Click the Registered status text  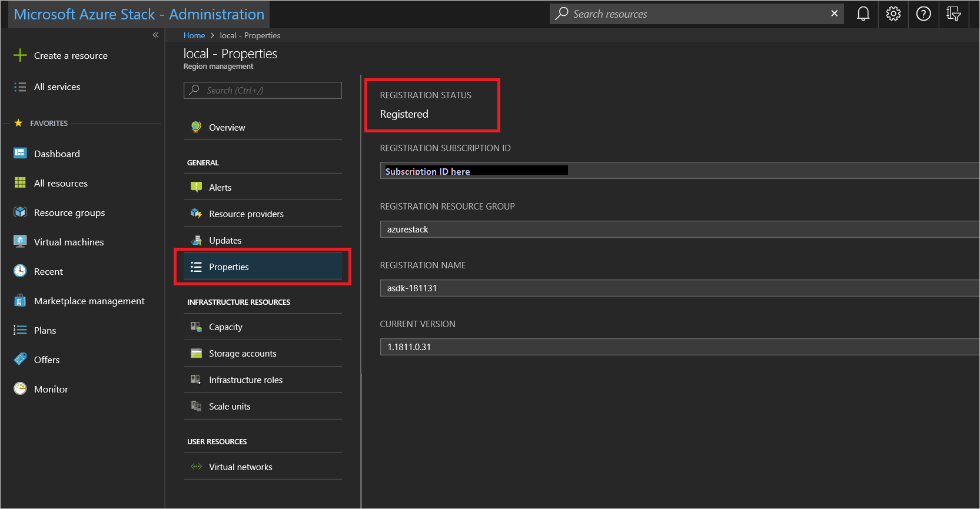[404, 114]
